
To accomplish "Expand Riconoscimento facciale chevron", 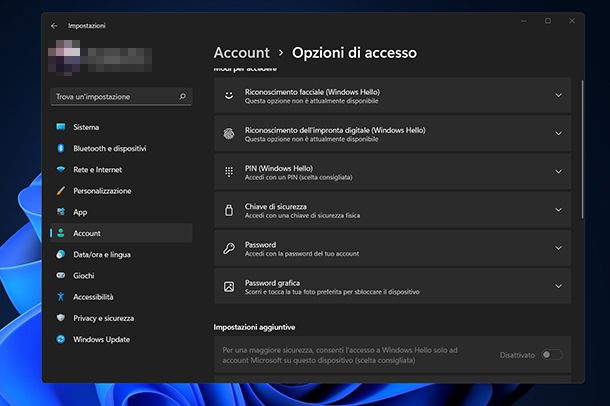I will (x=558, y=95).
